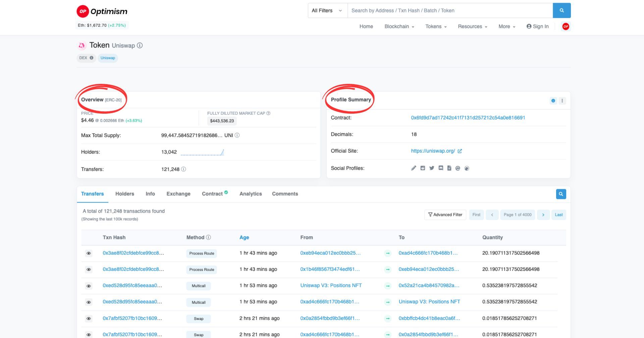
Task: Select the Transfers tab
Action: [93, 194]
